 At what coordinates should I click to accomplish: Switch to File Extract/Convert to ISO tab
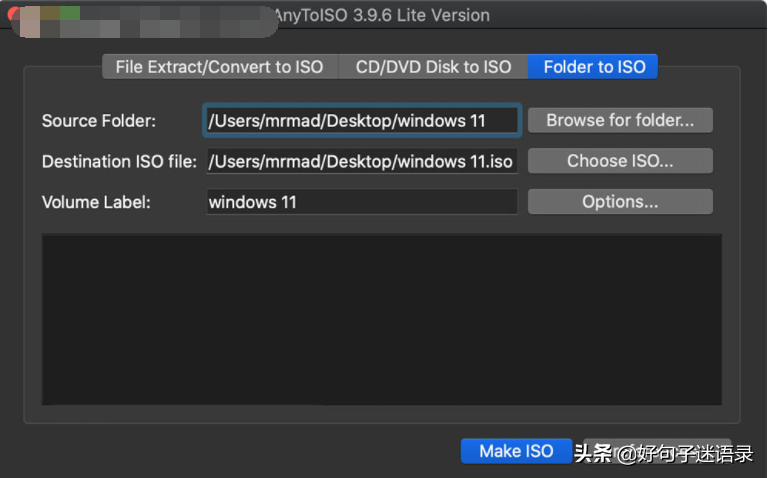[220, 67]
